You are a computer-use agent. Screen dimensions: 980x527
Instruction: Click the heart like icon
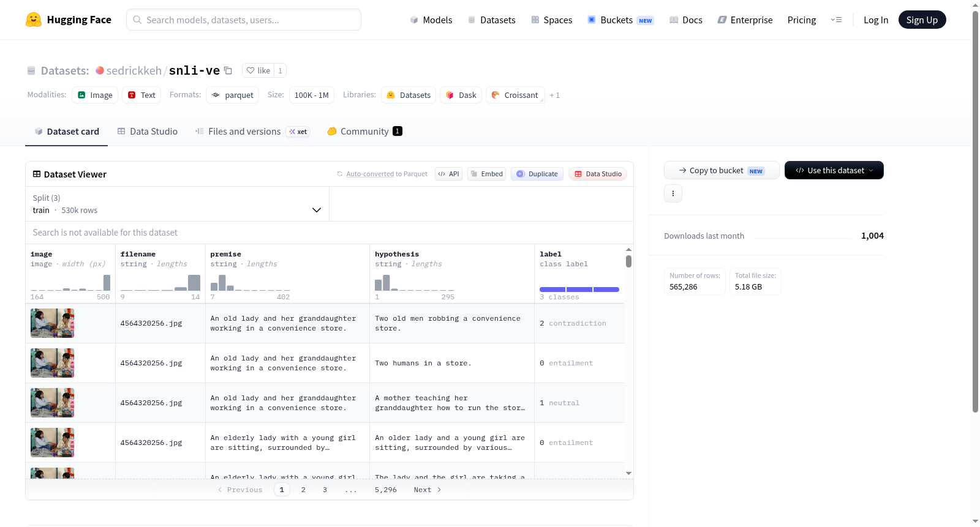[x=251, y=70]
